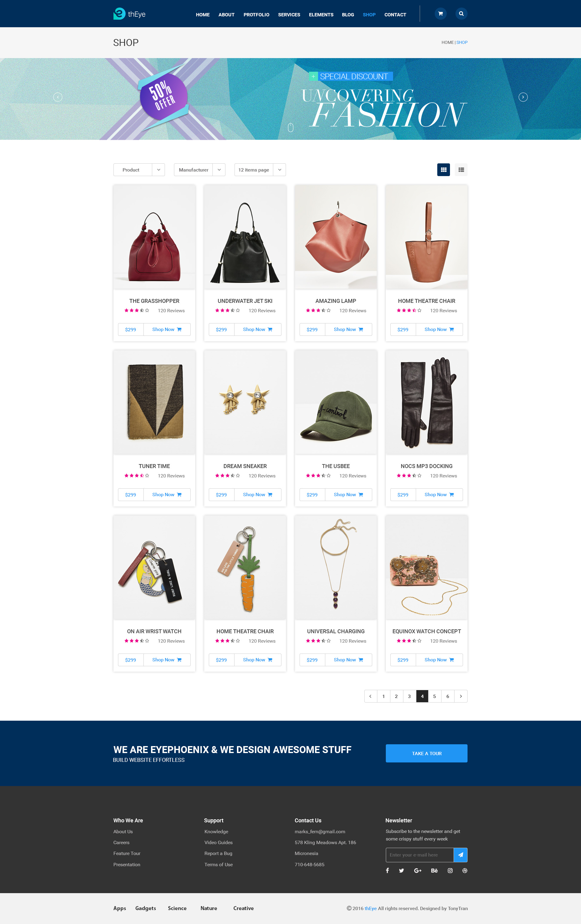581x924 pixels.
Task: Open Twitter icon in footer
Action: point(401,870)
